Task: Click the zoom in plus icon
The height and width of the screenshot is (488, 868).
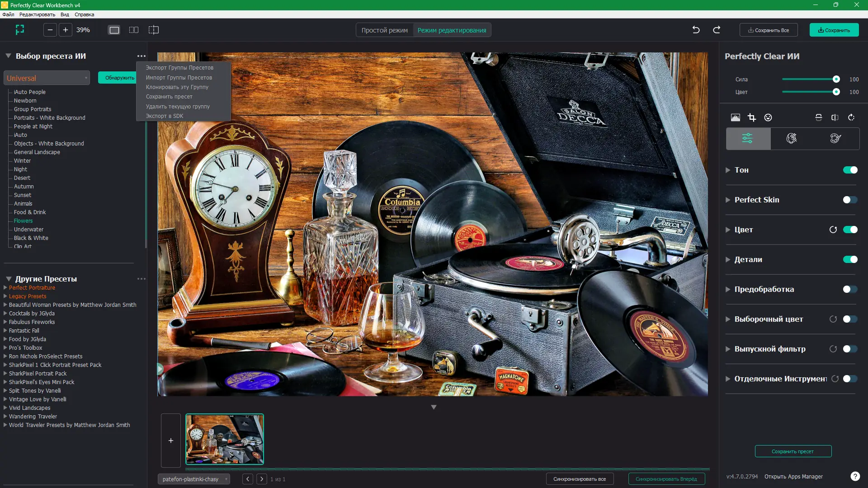Action: pyautogui.click(x=66, y=30)
